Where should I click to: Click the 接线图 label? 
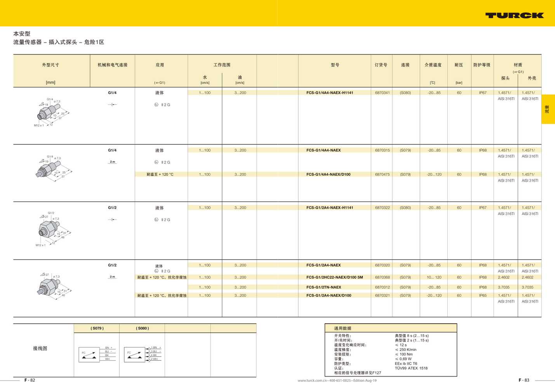pos(40,349)
